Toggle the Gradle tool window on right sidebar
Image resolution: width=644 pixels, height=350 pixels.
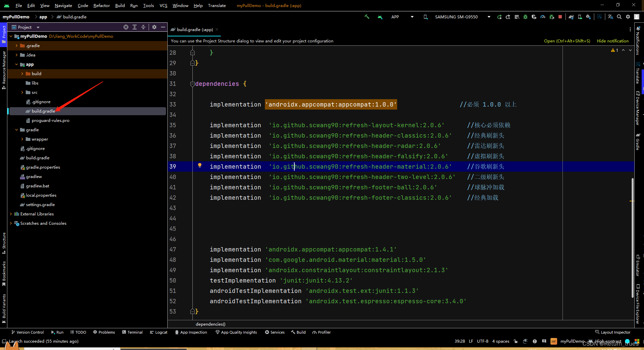tap(638, 142)
